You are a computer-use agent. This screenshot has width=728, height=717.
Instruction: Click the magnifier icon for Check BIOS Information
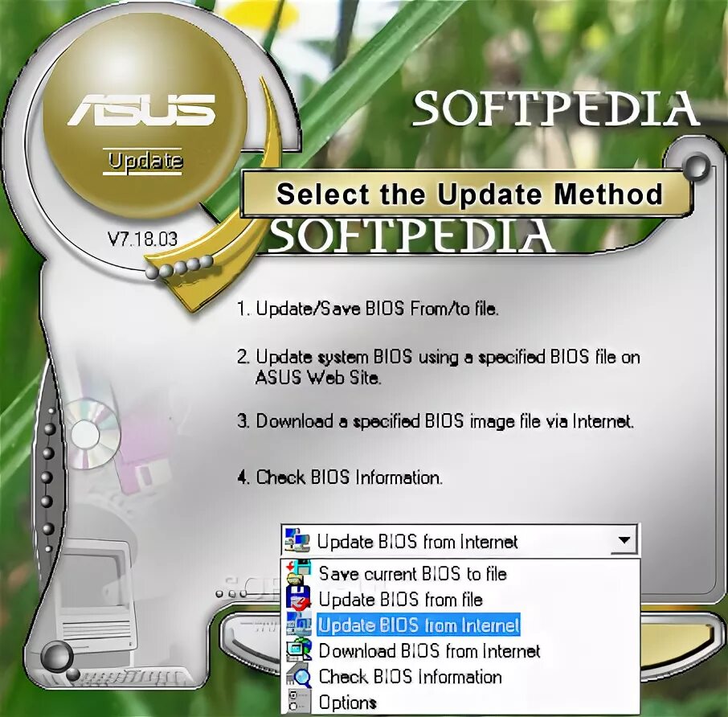pos(299,676)
